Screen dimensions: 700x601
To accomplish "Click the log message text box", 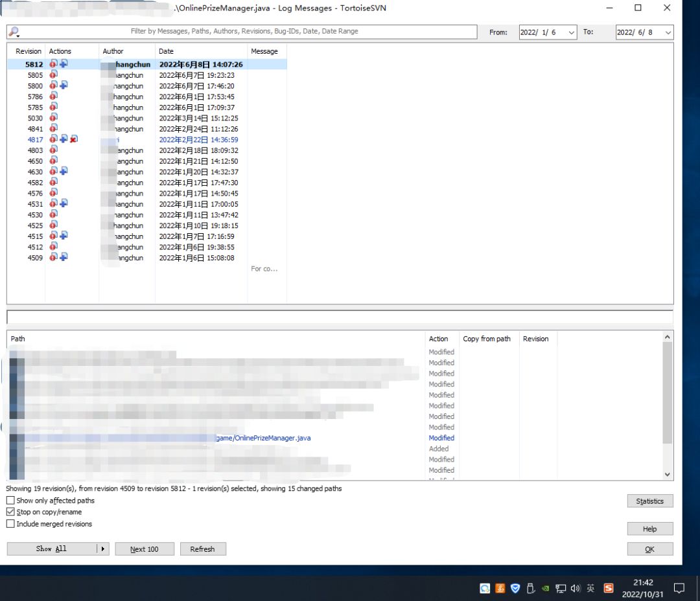I will tap(340, 317).
